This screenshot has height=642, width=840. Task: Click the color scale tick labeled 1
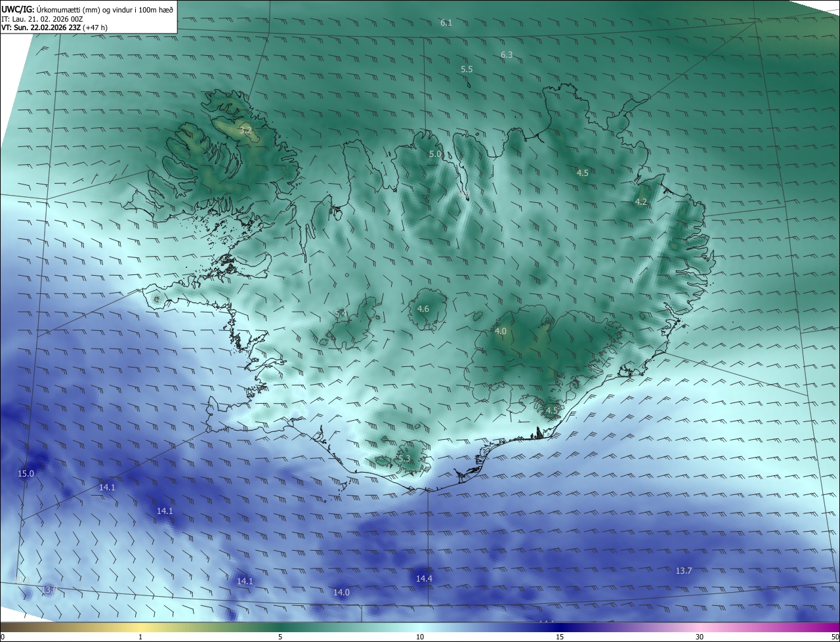tap(140, 637)
